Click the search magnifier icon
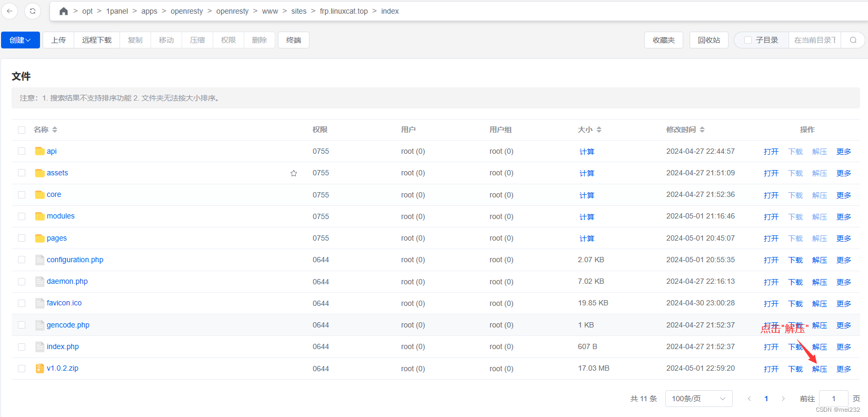Image resolution: width=868 pixels, height=417 pixels. point(853,40)
